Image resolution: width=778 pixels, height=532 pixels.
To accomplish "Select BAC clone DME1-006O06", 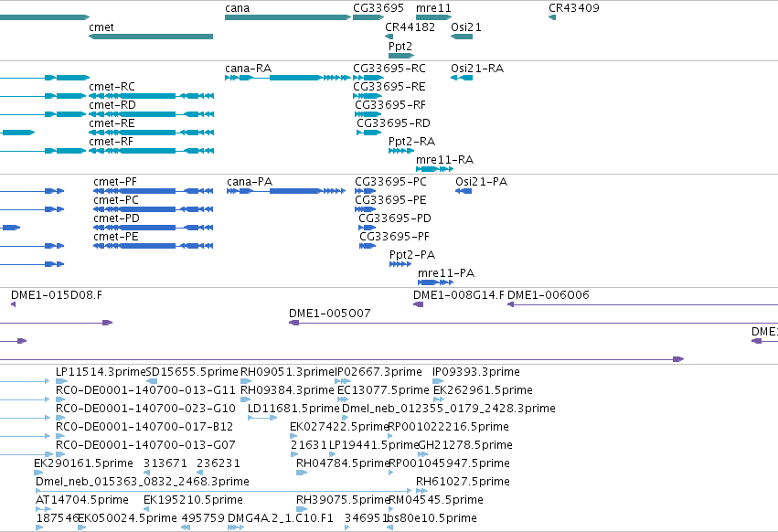I will coord(643,304).
